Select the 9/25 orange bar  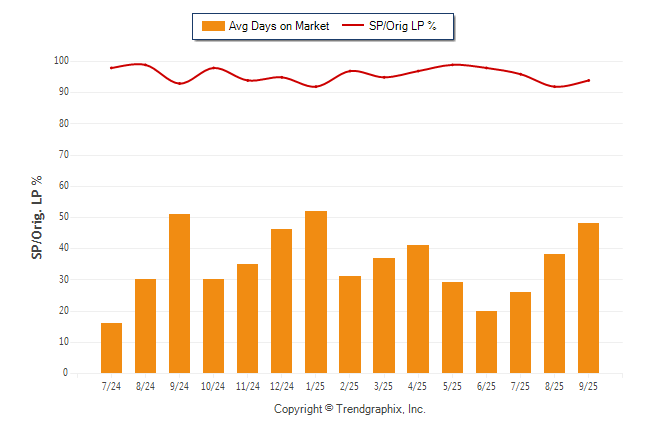tap(588, 298)
